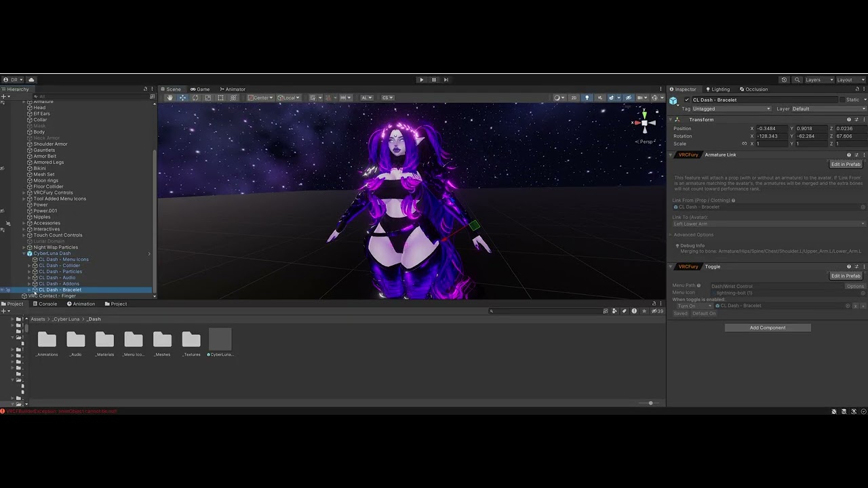Collapse the CyberLuna Dash hierarchy item

click(x=24, y=253)
